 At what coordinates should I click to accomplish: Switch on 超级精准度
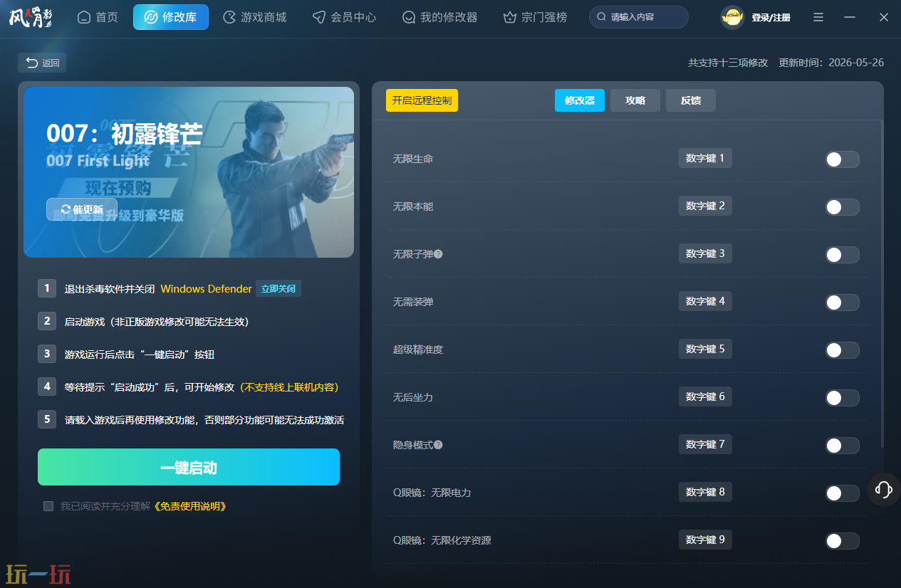point(843,350)
